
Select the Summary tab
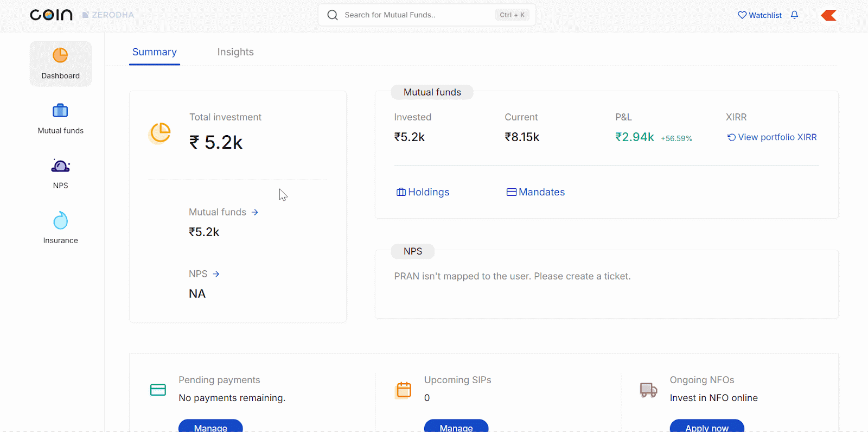[155, 52]
